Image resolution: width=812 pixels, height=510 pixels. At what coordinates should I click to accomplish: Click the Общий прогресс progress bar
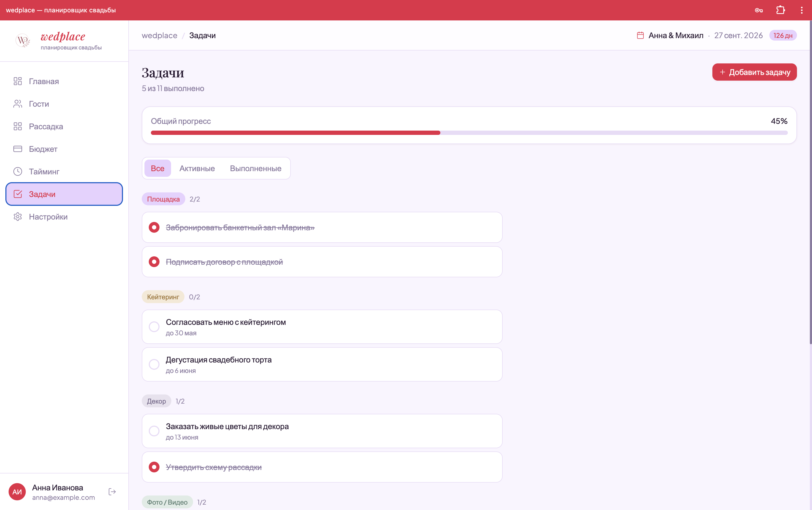pos(469,133)
